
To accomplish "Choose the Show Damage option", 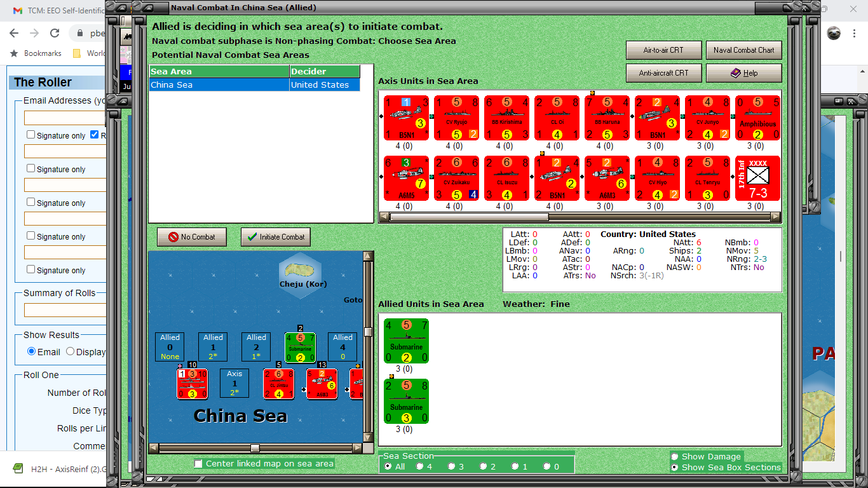I will [x=675, y=456].
